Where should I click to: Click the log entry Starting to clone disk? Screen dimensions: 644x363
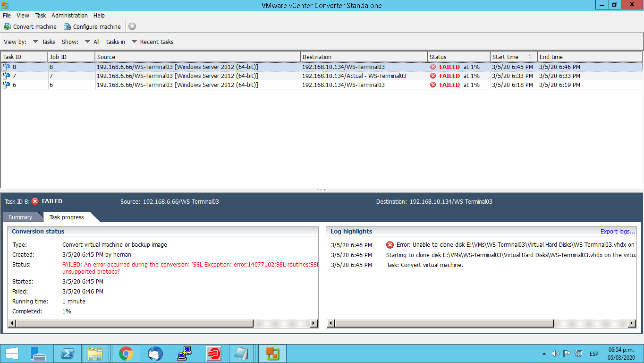coord(511,255)
